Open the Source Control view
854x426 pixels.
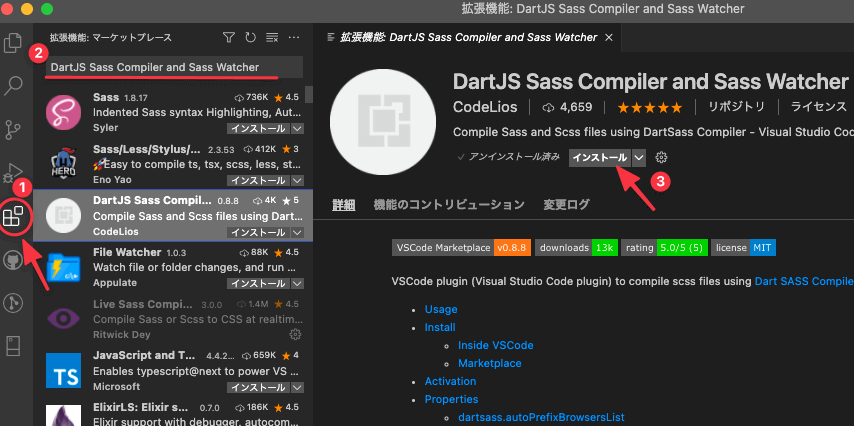(x=13, y=130)
